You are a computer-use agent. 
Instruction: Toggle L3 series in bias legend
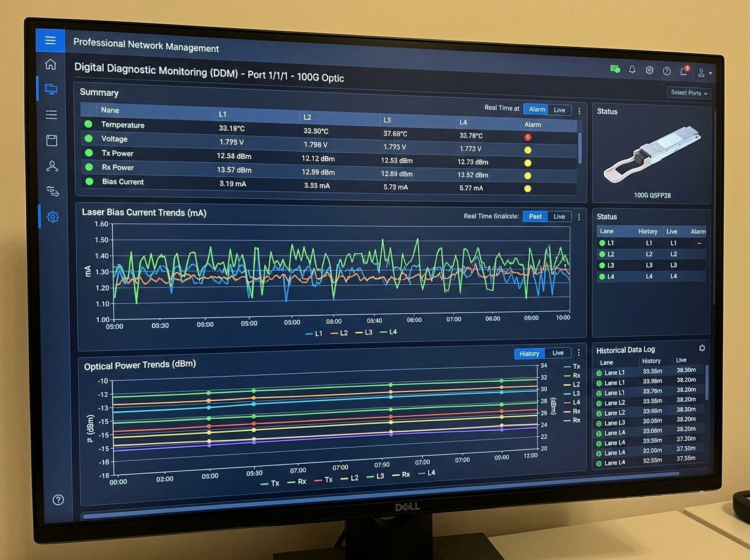364,332
